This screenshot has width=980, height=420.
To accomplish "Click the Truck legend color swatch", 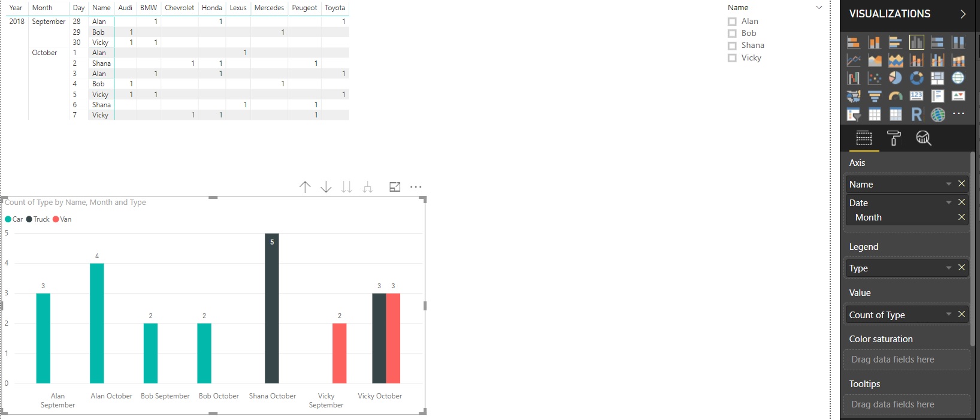I will 29,219.
